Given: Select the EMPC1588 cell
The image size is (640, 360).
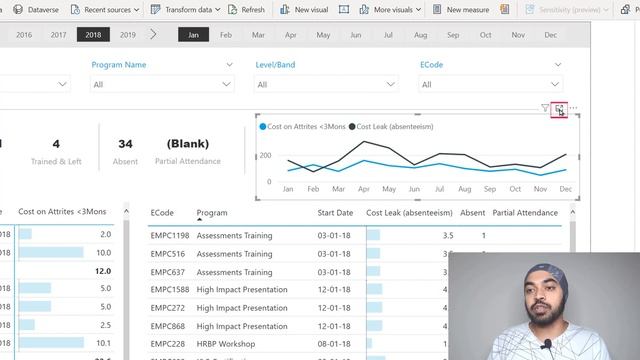Looking at the screenshot, I should pos(170,289).
